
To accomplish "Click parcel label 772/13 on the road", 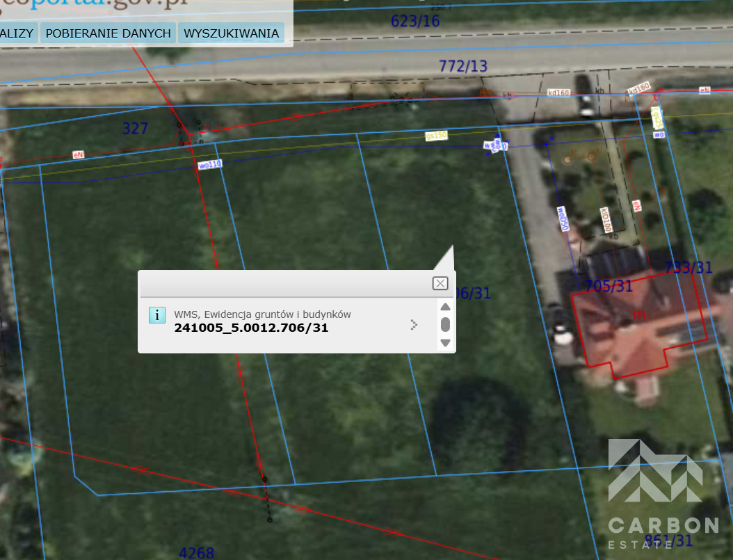I will coord(463,66).
